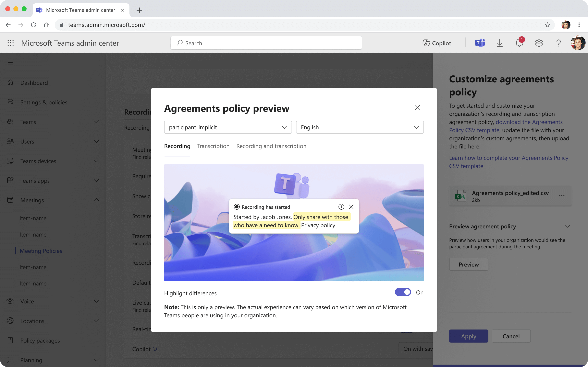Switch to the Transcription tab
588x367 pixels.
tap(213, 146)
